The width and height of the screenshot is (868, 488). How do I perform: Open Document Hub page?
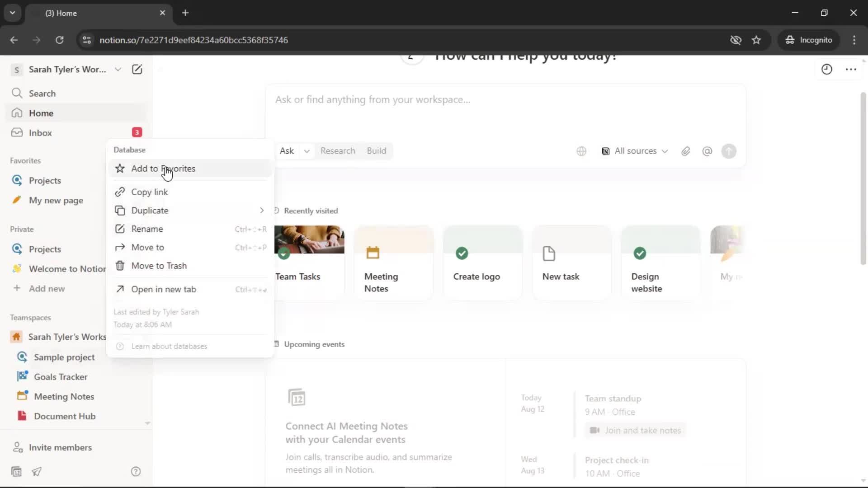tap(65, 416)
